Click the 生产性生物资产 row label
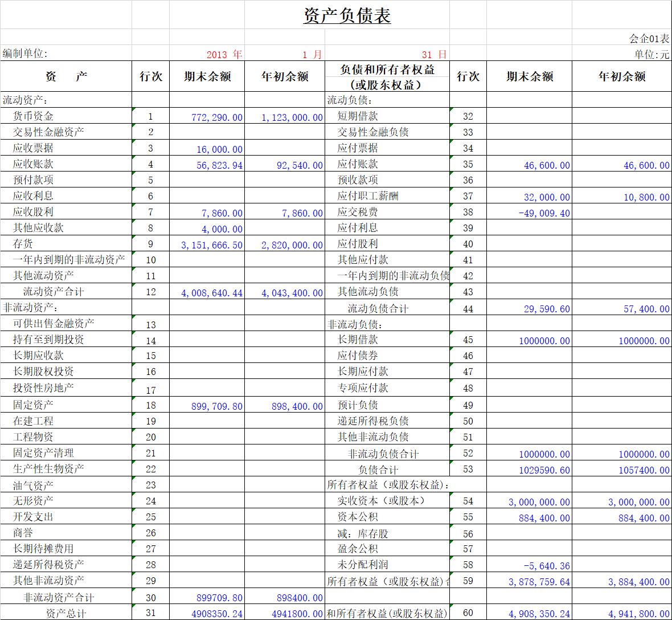This screenshot has width=672, height=620. 48,468
